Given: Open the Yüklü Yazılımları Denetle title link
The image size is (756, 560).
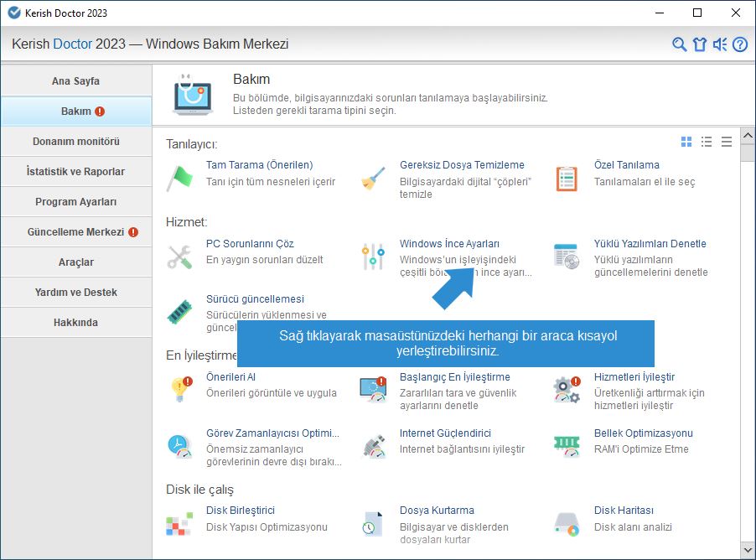Looking at the screenshot, I should point(650,244).
